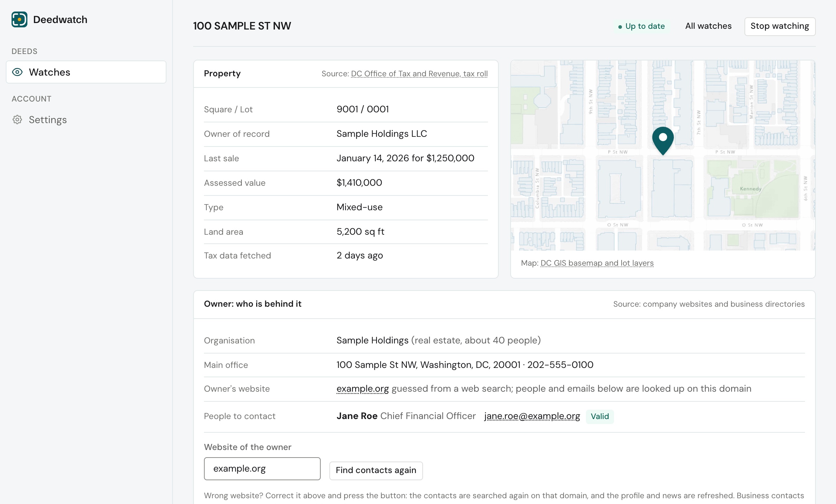Click the name Jane Roe
Image resolution: width=836 pixels, height=504 pixels.
357,416
